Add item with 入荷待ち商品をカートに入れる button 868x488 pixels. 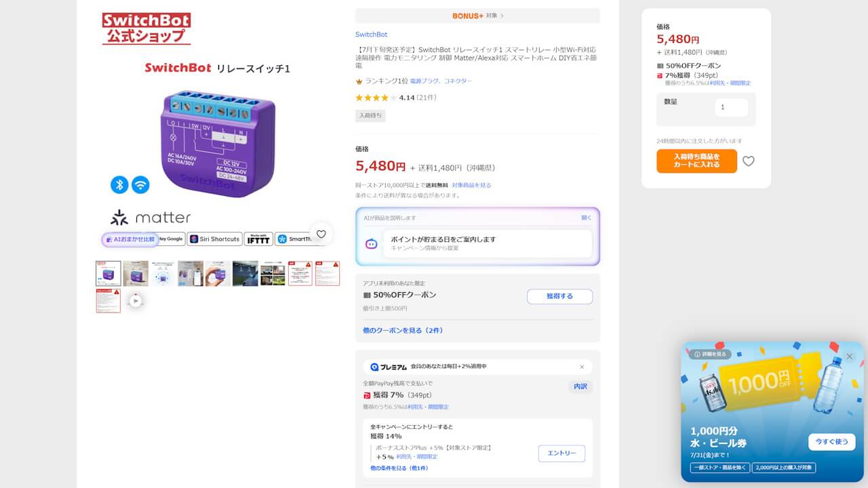(696, 161)
